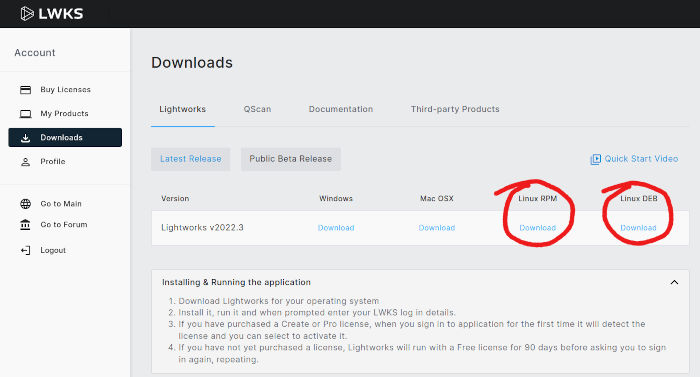
Task: Click the Linux DEB column header
Action: (x=638, y=199)
